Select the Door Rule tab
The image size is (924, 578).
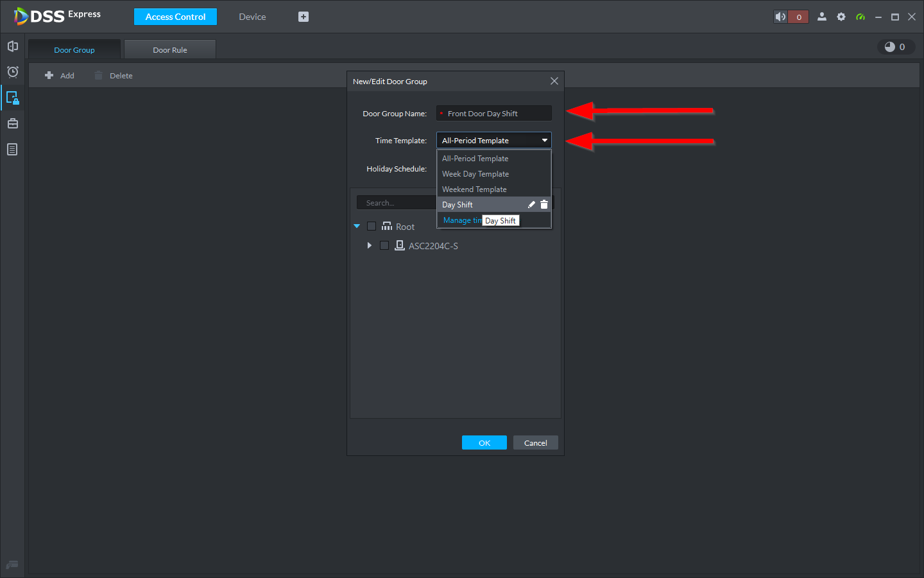coord(170,49)
